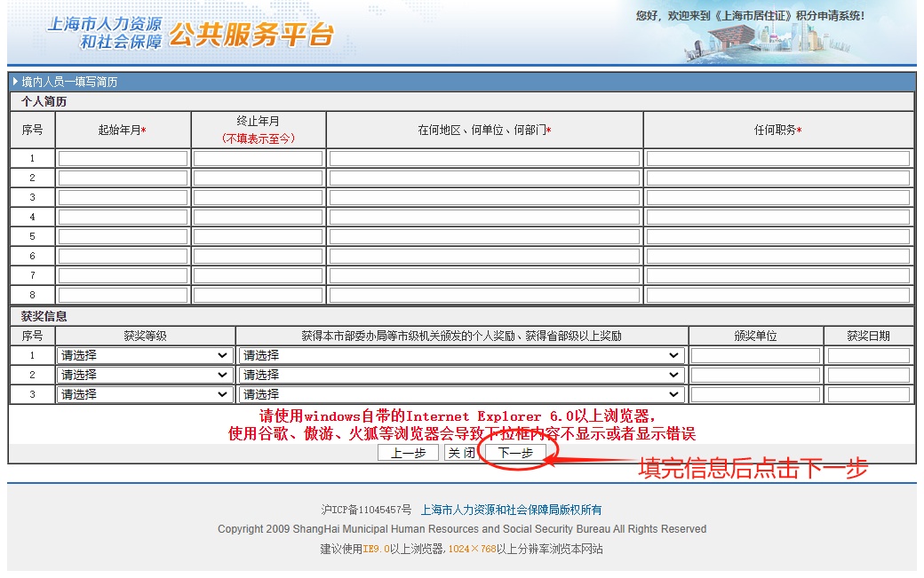Focus 起始年月 field in resume row 5
This screenshot has width=924, height=578.
[123, 236]
